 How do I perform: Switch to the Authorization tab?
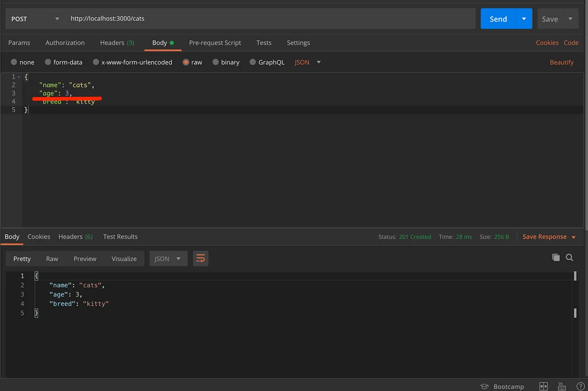click(x=65, y=43)
